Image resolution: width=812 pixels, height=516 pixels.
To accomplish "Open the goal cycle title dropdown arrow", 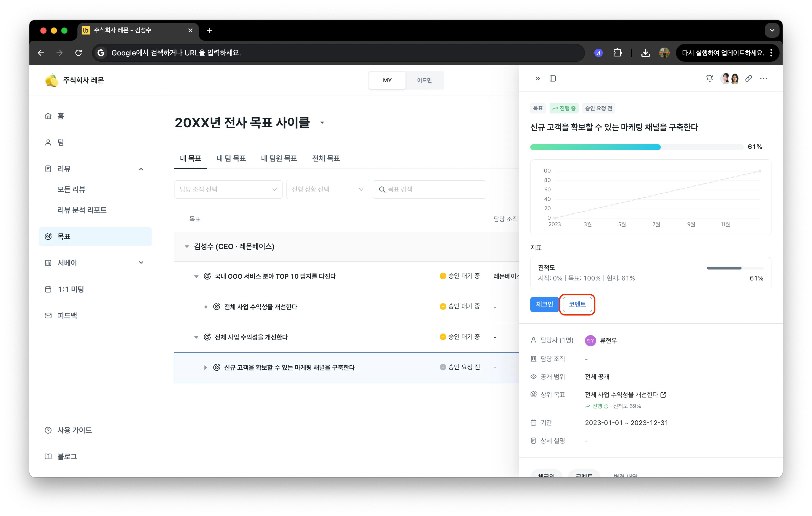I will (x=322, y=123).
